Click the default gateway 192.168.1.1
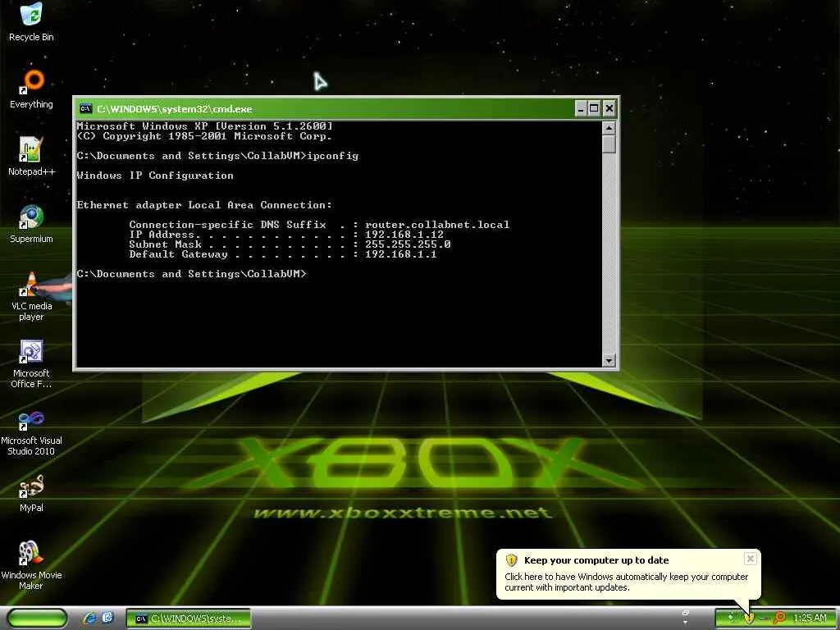Screen dimensions: 840x630 click(400, 254)
